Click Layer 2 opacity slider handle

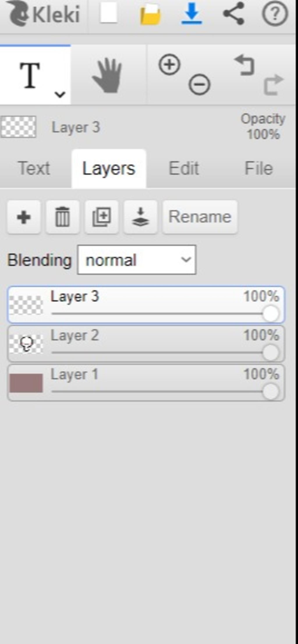click(271, 353)
